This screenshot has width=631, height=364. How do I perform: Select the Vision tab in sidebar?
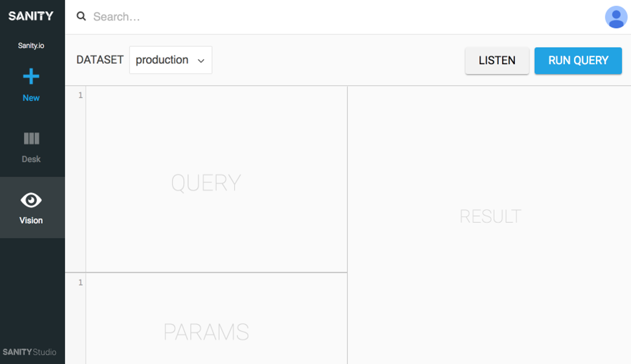[31, 209]
